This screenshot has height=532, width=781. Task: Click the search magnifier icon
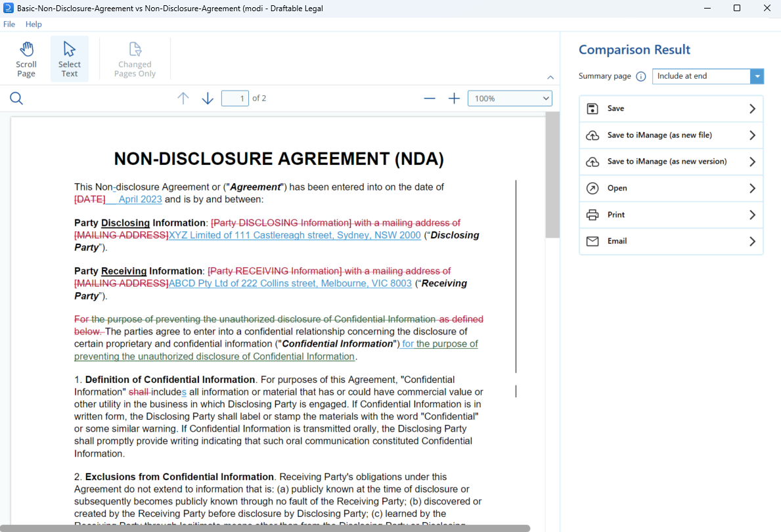(16, 98)
